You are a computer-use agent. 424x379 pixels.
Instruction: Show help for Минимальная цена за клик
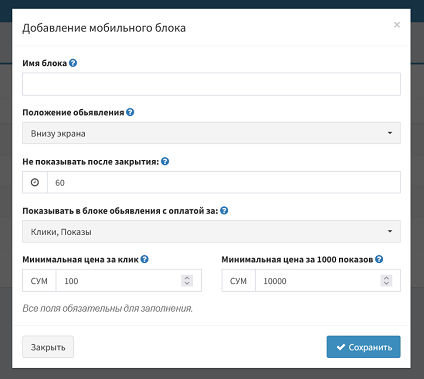point(144,259)
